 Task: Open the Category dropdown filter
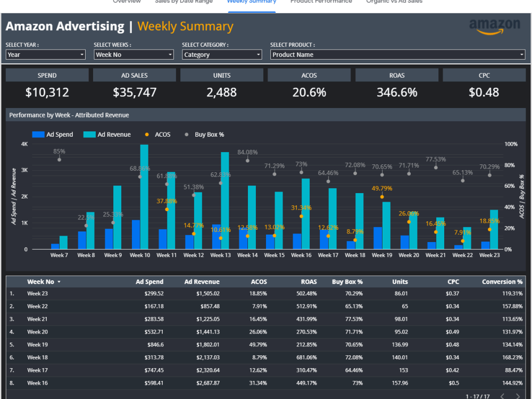click(222, 55)
